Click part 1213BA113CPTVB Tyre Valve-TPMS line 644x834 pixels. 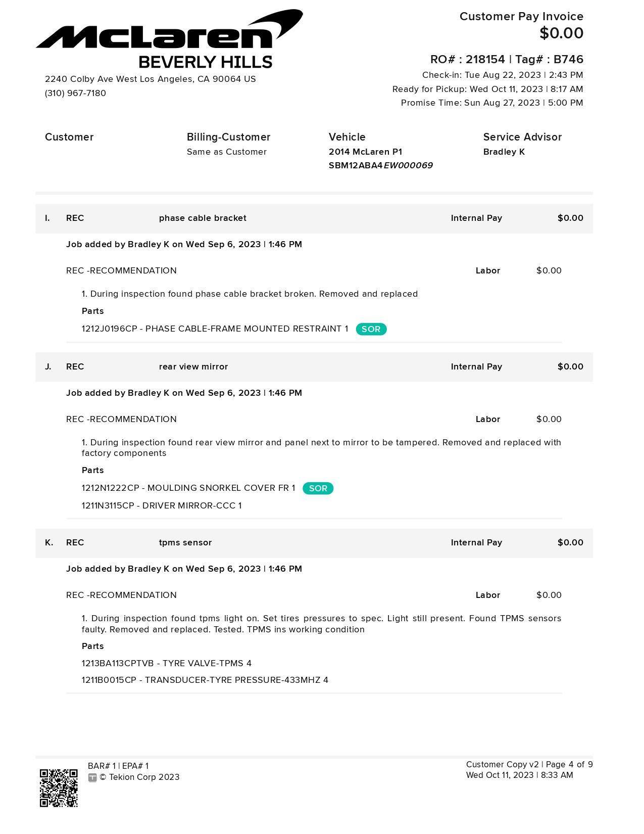click(166, 663)
